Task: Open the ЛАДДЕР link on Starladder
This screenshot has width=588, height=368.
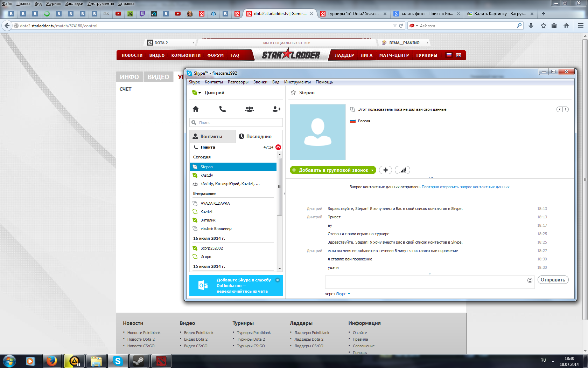Action: [344, 55]
